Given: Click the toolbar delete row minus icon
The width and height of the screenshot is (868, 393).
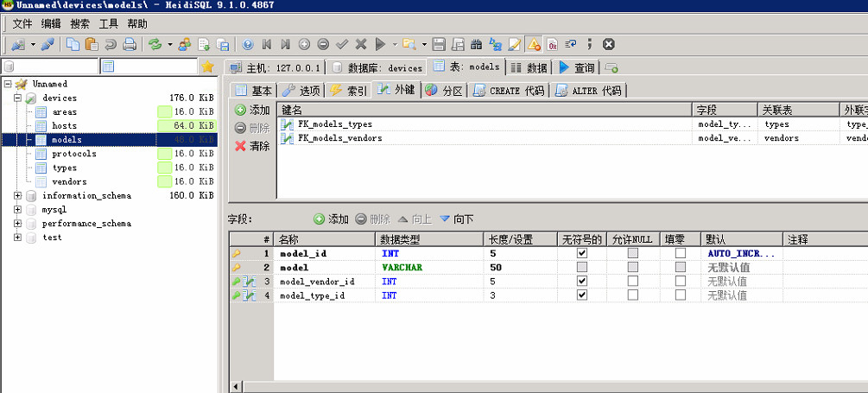Looking at the screenshot, I should tap(323, 44).
